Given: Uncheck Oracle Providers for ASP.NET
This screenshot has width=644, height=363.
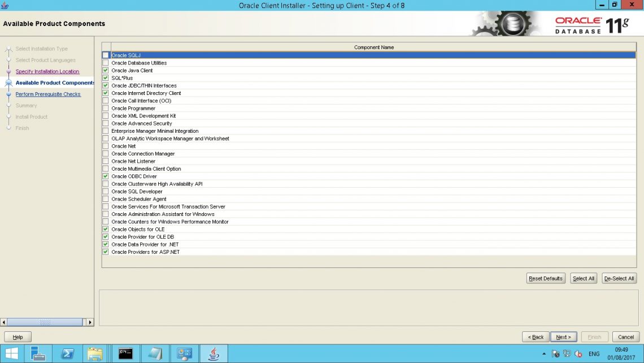Looking at the screenshot, I should (106, 252).
